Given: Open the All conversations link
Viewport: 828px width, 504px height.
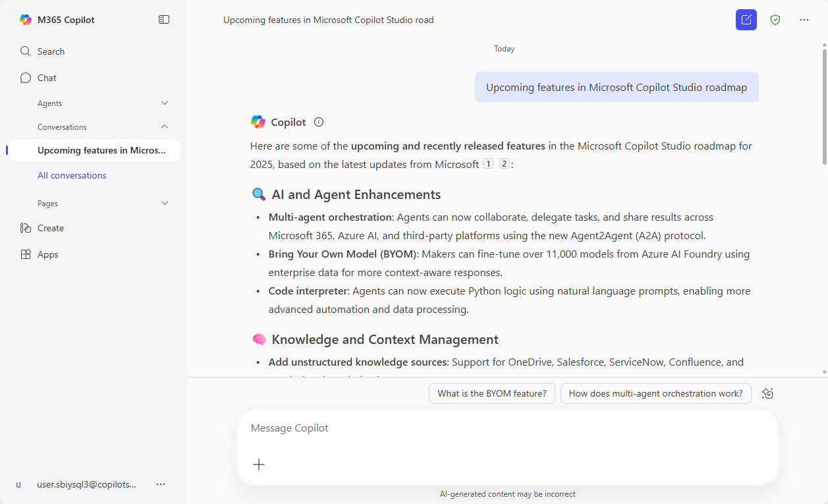Looking at the screenshot, I should 72,175.
